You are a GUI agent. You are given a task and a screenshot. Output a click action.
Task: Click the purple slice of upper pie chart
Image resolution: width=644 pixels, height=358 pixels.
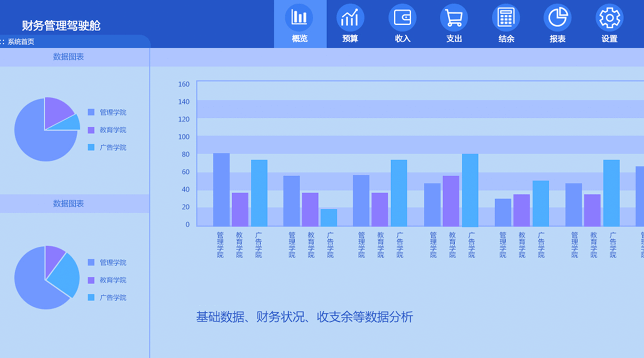coord(56,111)
